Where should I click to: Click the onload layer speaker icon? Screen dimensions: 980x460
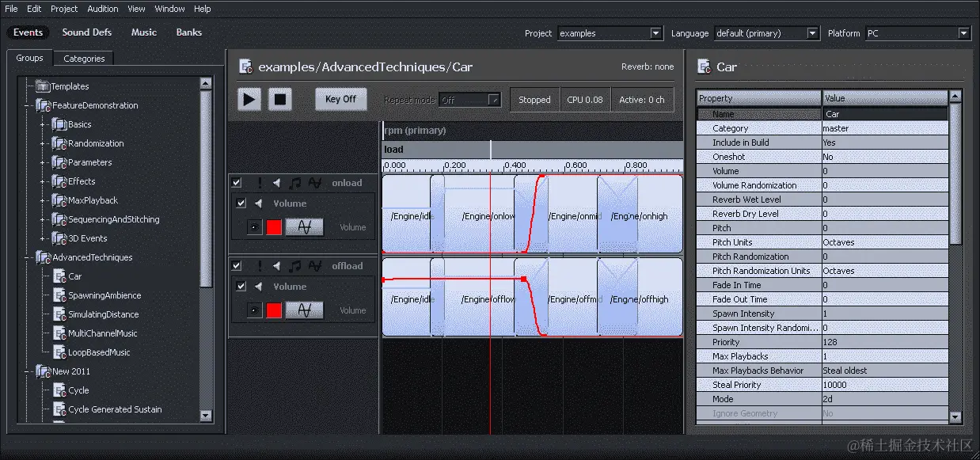(277, 183)
